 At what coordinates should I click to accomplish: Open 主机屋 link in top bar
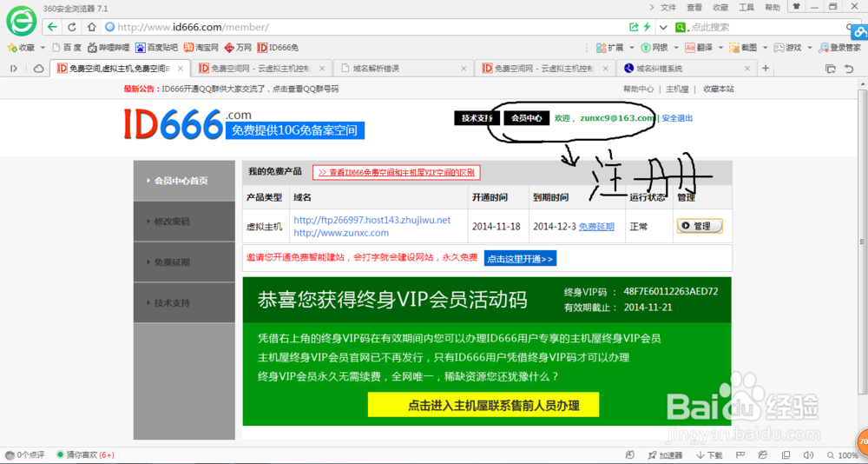(676, 89)
